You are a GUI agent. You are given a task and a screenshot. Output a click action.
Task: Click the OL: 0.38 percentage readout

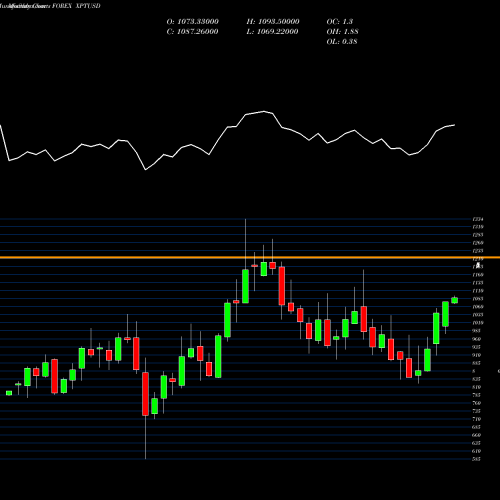(x=342, y=42)
